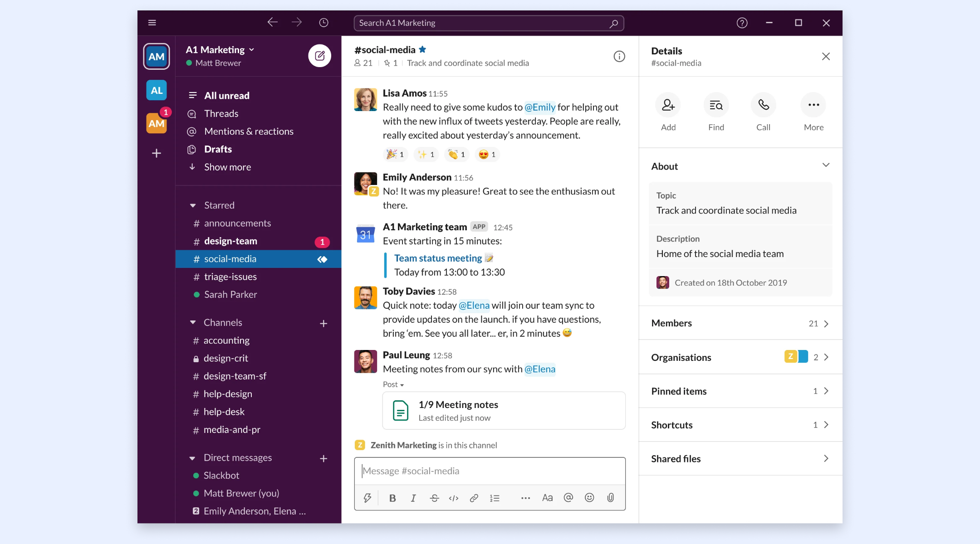
Task: Toggle the Aa formatting toolbar
Action: (x=547, y=498)
